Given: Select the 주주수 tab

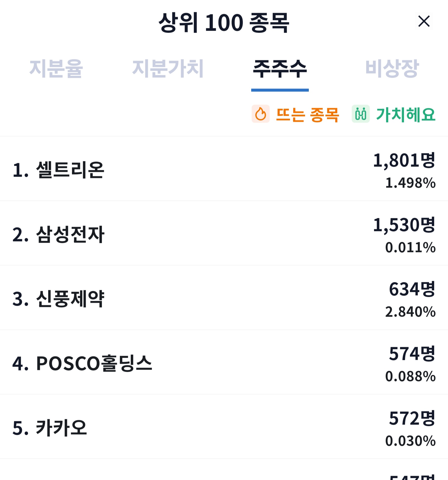Looking at the screenshot, I should click(x=280, y=69).
